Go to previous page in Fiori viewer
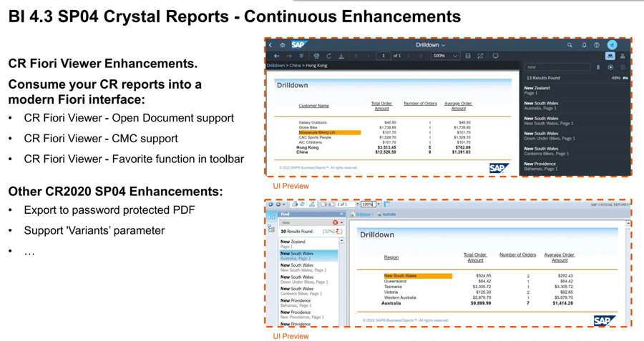644x341 pixels. (369, 56)
